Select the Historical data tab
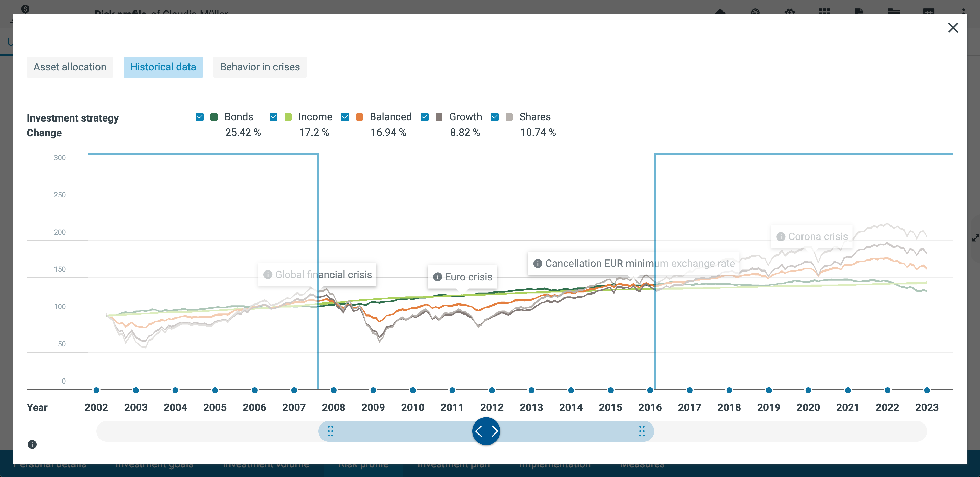This screenshot has height=477, width=980. 163,67
